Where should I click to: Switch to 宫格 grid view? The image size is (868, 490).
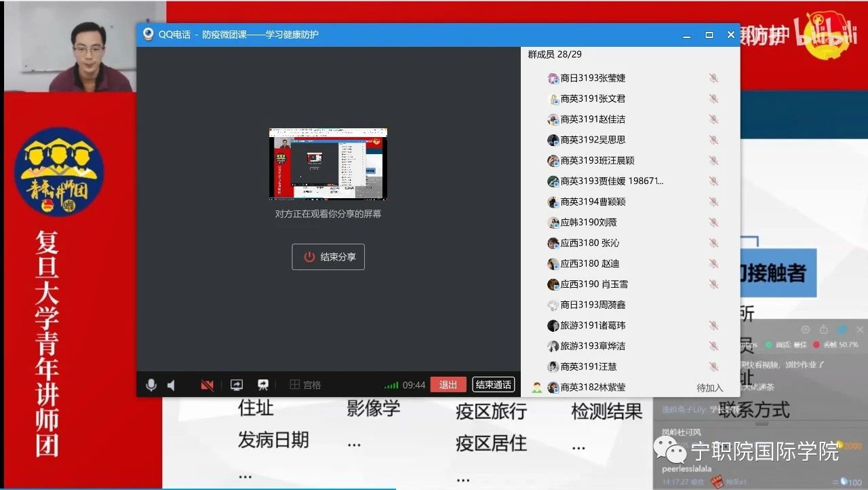pyautogui.click(x=305, y=385)
